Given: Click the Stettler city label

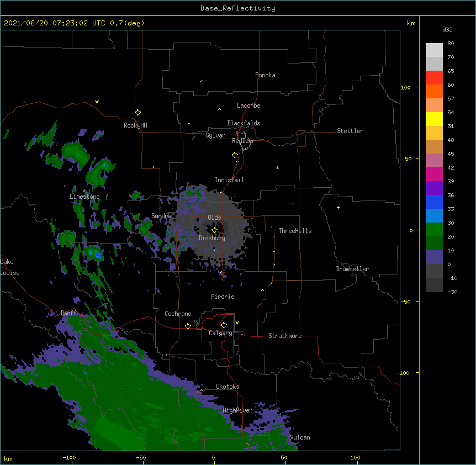Looking at the screenshot, I should coord(350,131).
